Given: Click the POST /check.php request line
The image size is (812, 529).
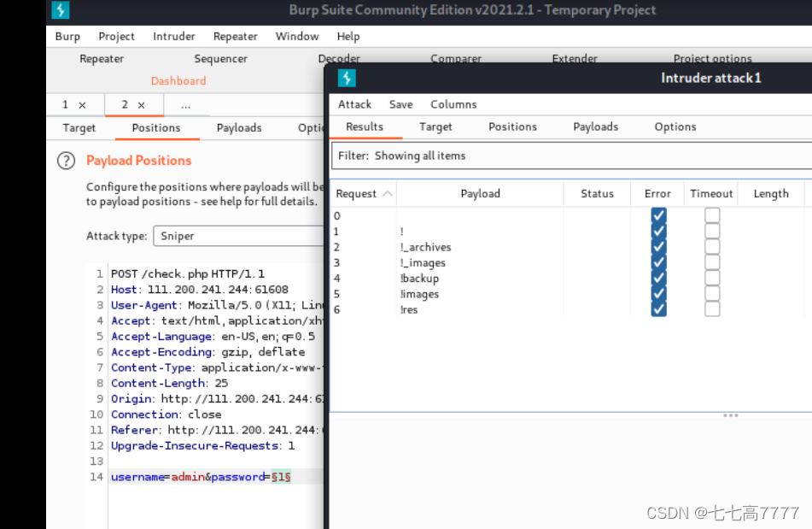Looking at the screenshot, I should (x=188, y=273).
